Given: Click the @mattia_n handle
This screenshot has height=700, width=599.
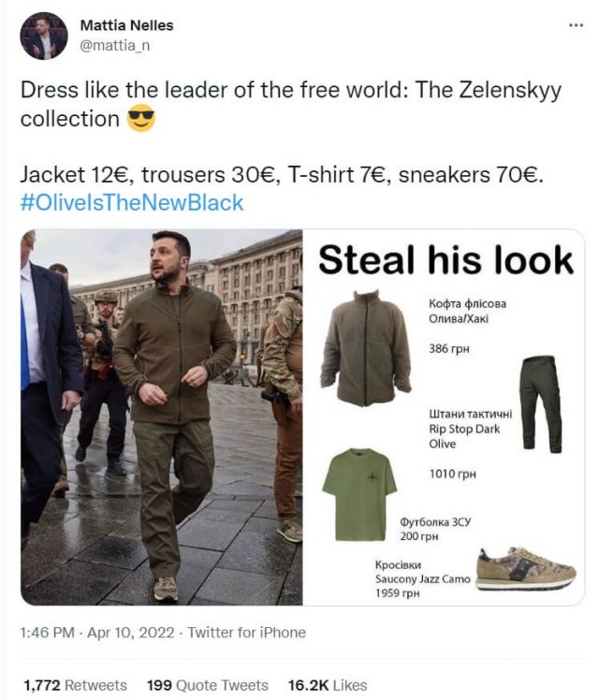Looking at the screenshot, I should pos(114,45).
